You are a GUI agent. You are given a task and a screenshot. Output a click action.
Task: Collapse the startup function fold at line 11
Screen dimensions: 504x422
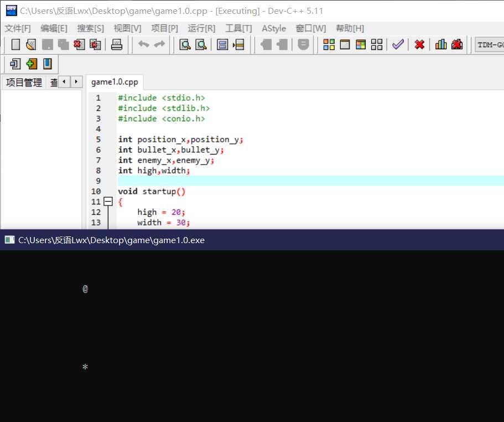coord(108,202)
